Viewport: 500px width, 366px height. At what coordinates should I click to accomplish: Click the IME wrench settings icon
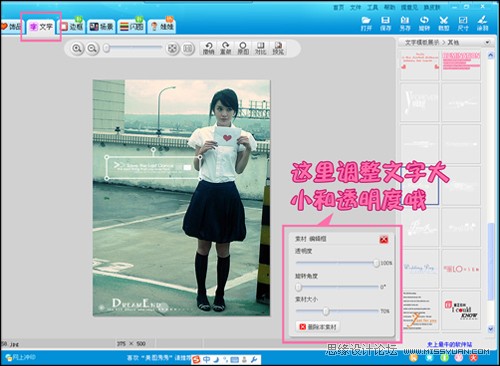254,359
